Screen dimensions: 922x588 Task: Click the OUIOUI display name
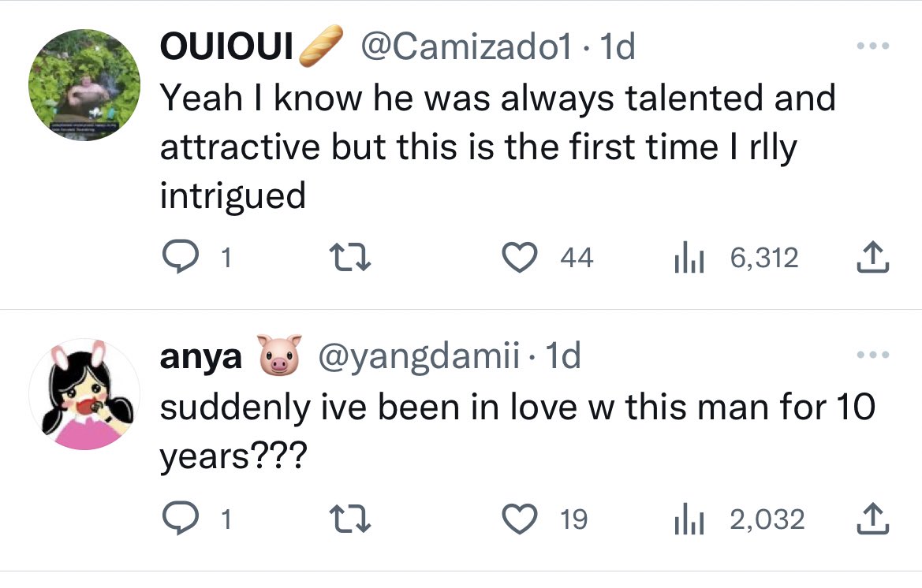pyautogui.click(x=226, y=46)
